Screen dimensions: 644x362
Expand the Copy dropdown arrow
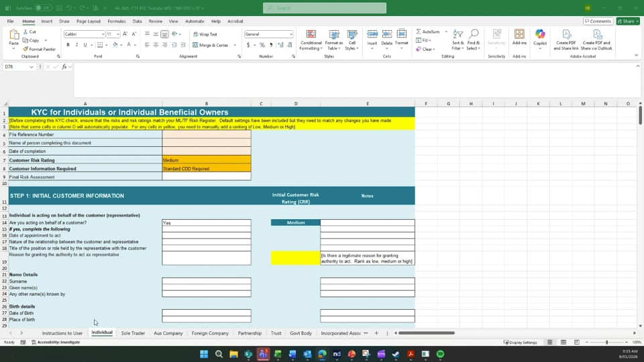coord(46,40)
